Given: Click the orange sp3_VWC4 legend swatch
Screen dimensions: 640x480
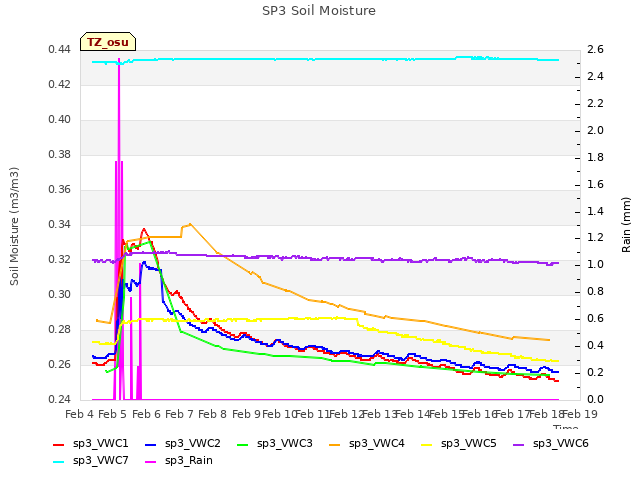Looking at the screenshot, I should [x=335, y=444].
